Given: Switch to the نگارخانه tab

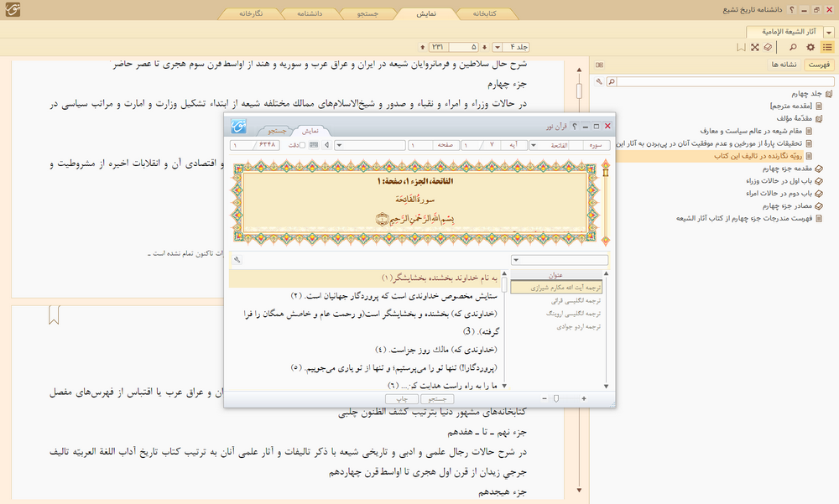Looking at the screenshot, I should [252, 14].
